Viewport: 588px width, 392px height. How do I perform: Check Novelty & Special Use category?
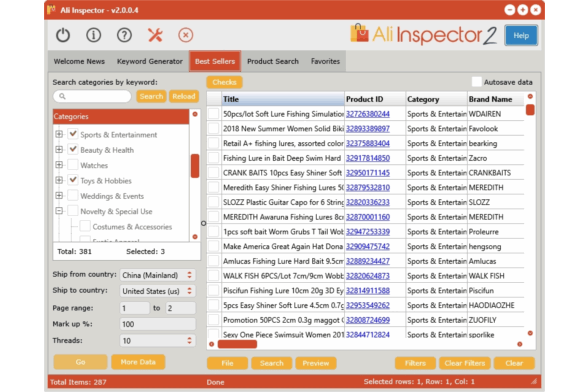pos(73,211)
